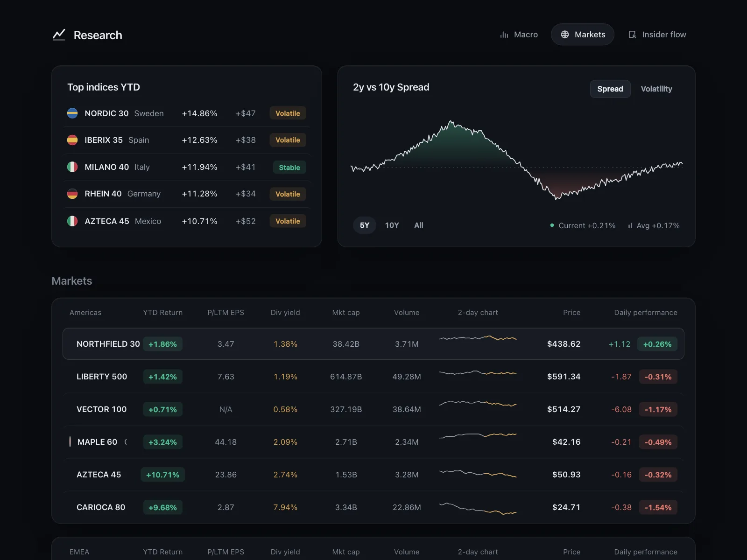Switch chart to Volatility view

(x=656, y=89)
